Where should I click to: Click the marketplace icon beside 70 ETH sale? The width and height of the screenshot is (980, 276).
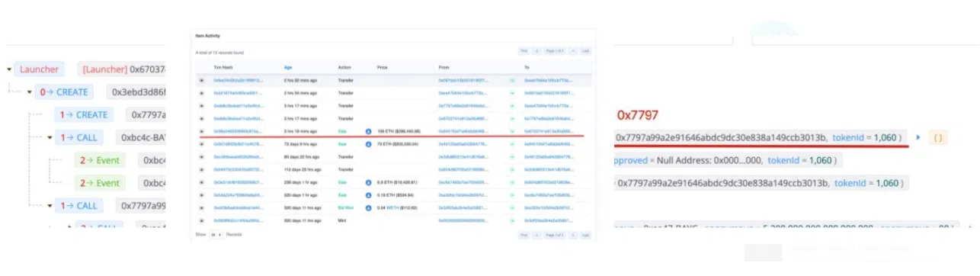point(369,144)
